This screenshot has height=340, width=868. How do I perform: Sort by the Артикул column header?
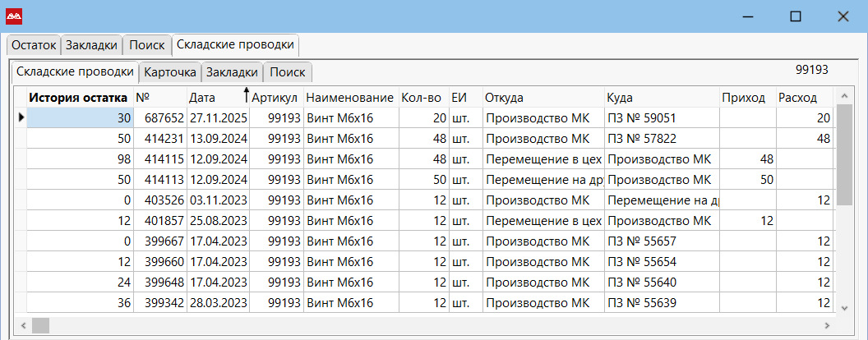click(276, 98)
